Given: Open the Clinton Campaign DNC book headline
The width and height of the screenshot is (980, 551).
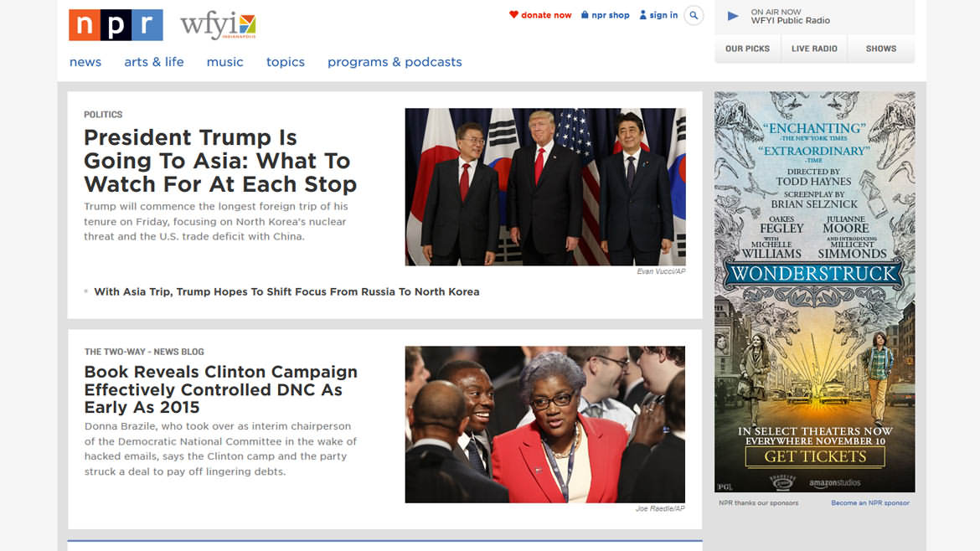Looking at the screenshot, I should 220,389.
